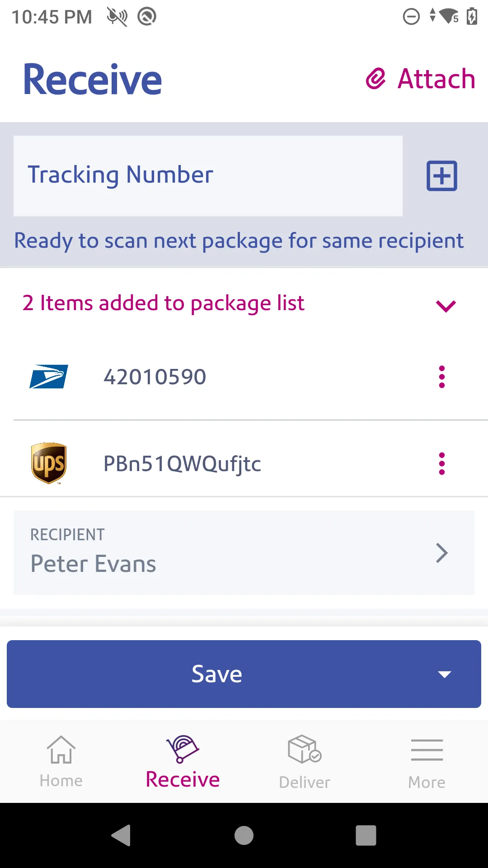The image size is (488, 868).
Task: Collapse the items added package list
Action: click(x=446, y=306)
